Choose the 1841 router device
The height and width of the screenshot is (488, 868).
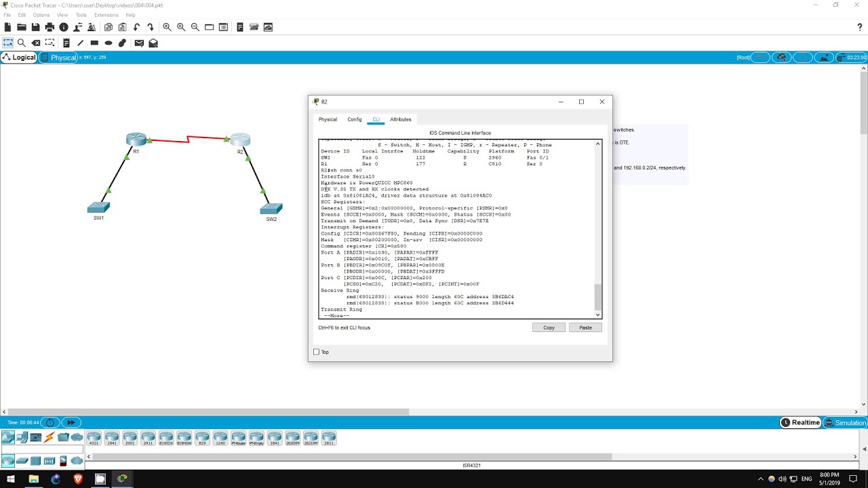[x=274, y=438]
